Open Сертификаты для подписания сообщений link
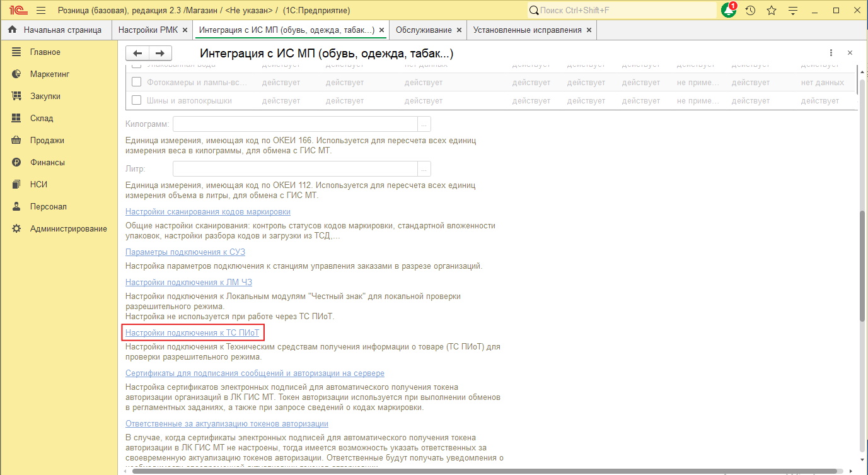Viewport: 868px width, 475px height. click(x=255, y=373)
